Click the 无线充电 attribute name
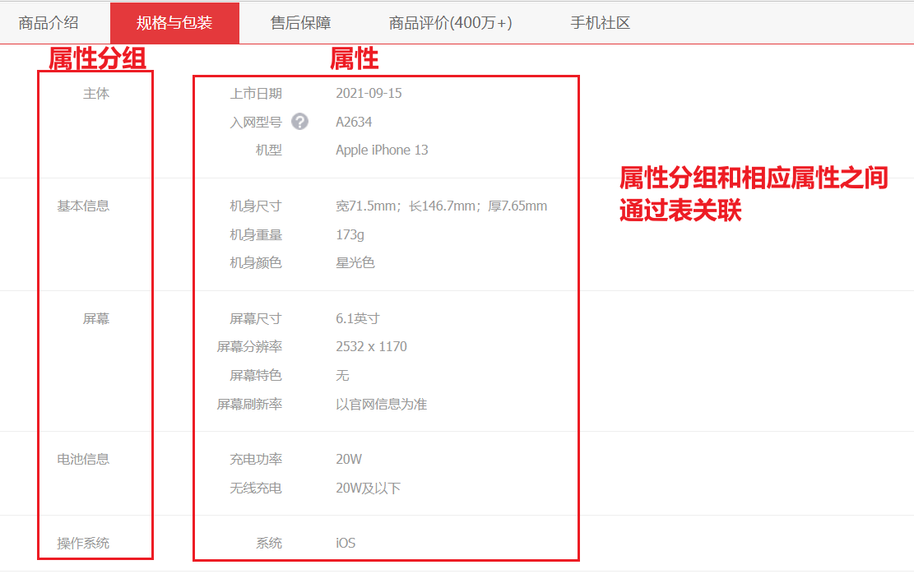914x588 pixels. [x=256, y=488]
